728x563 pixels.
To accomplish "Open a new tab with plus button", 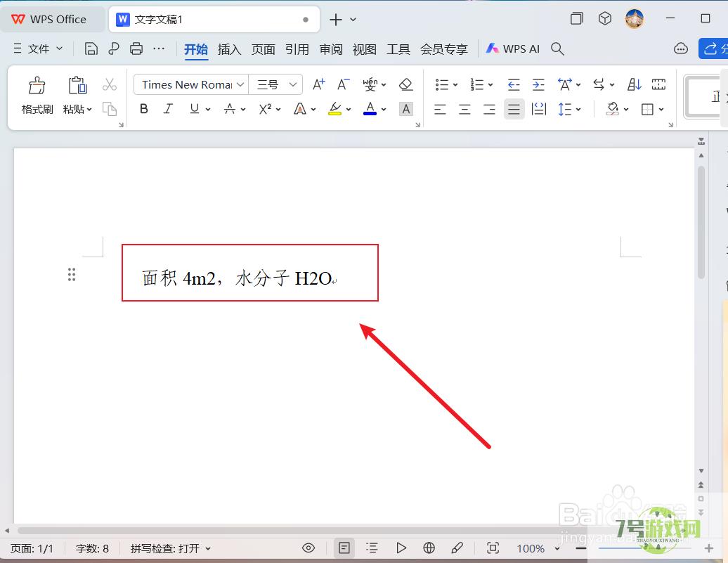I will (336, 20).
